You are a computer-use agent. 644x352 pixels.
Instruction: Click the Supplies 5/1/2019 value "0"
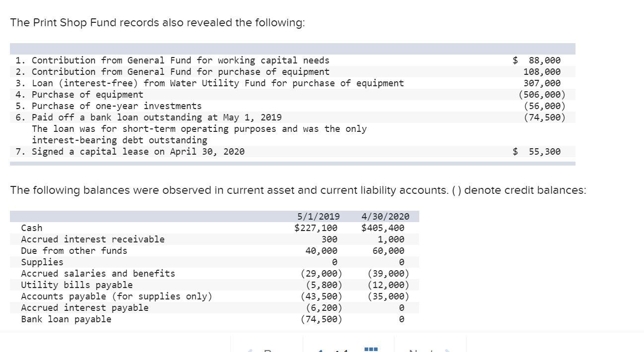pyautogui.click(x=335, y=262)
